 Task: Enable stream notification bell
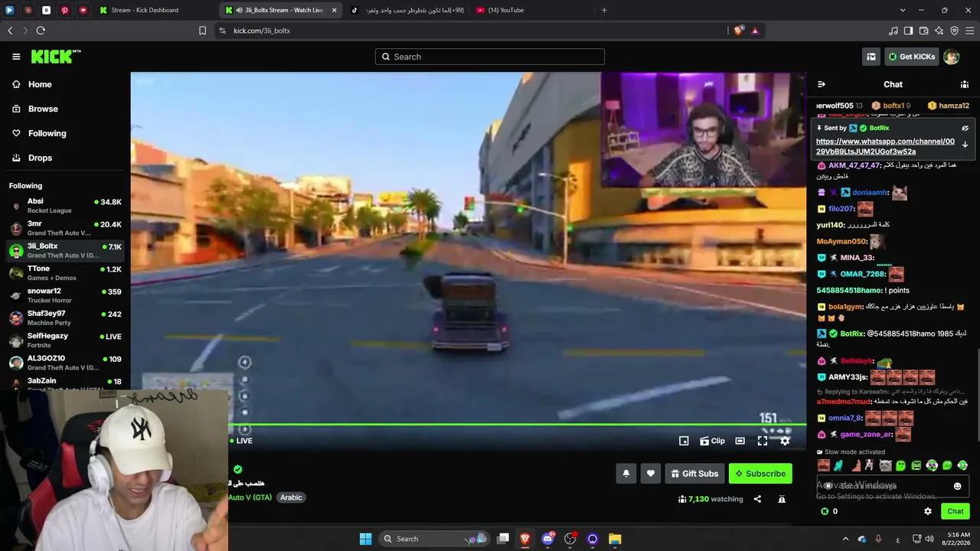(626, 474)
